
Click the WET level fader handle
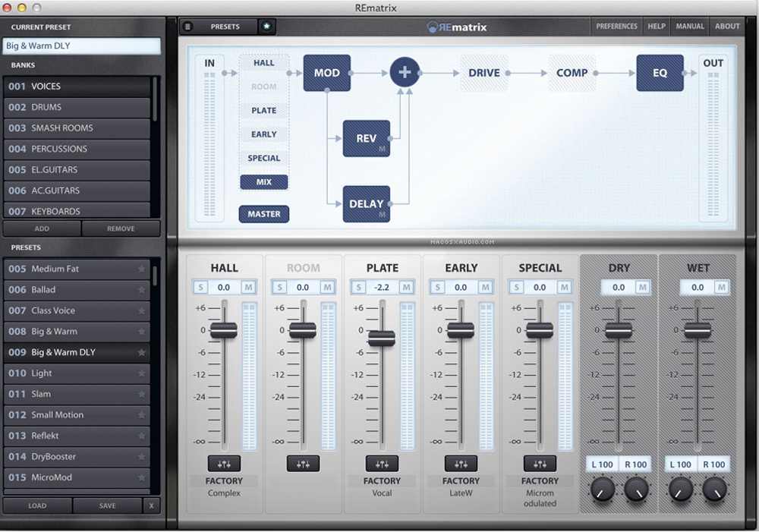click(x=698, y=330)
